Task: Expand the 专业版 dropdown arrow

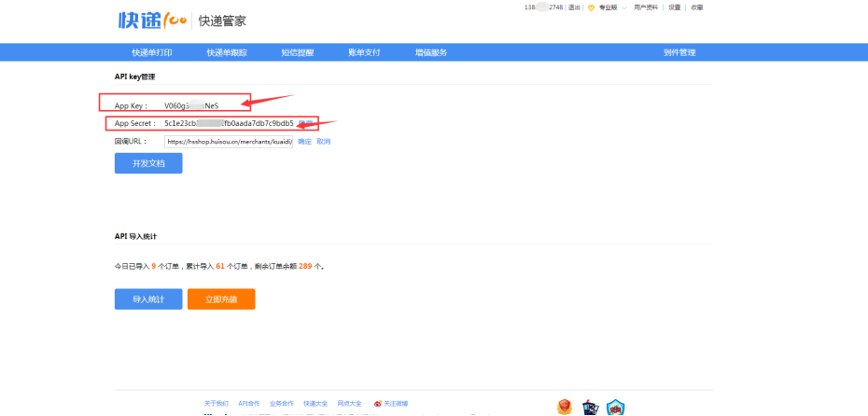Action: 624,7
